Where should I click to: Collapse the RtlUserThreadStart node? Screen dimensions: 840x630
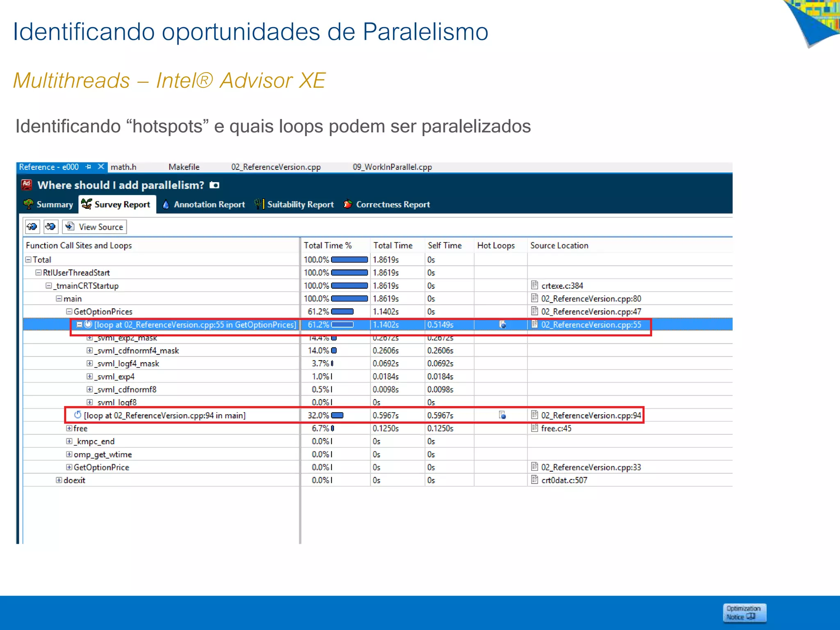(39, 273)
